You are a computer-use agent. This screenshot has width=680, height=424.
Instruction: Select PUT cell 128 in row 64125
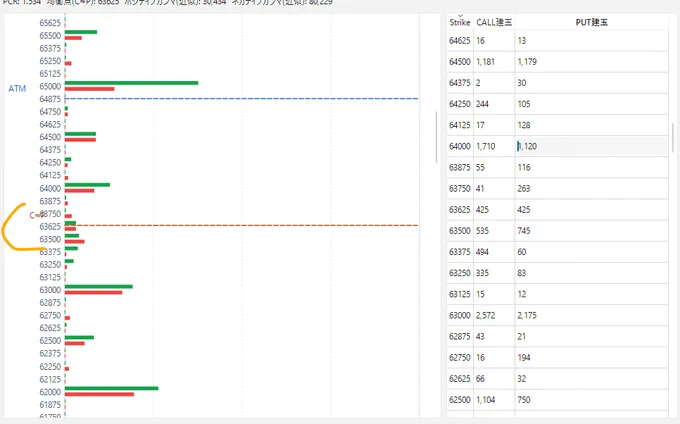click(x=524, y=125)
